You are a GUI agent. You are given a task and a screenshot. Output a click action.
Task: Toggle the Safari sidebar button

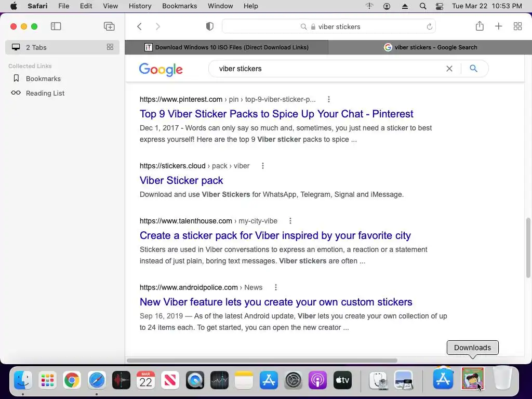pos(56,26)
